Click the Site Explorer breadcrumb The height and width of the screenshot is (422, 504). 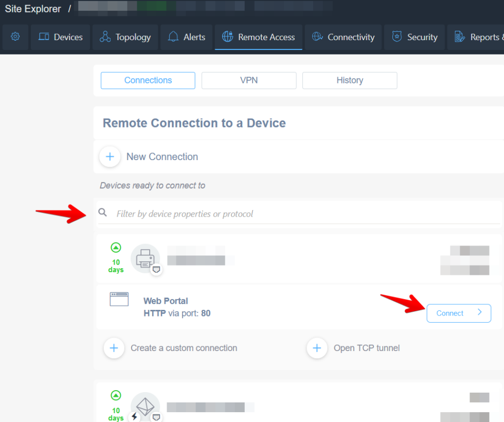tap(32, 9)
